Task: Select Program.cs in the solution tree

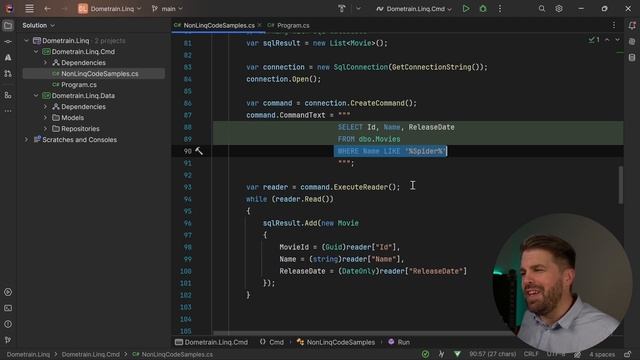Action: pyautogui.click(x=78, y=84)
